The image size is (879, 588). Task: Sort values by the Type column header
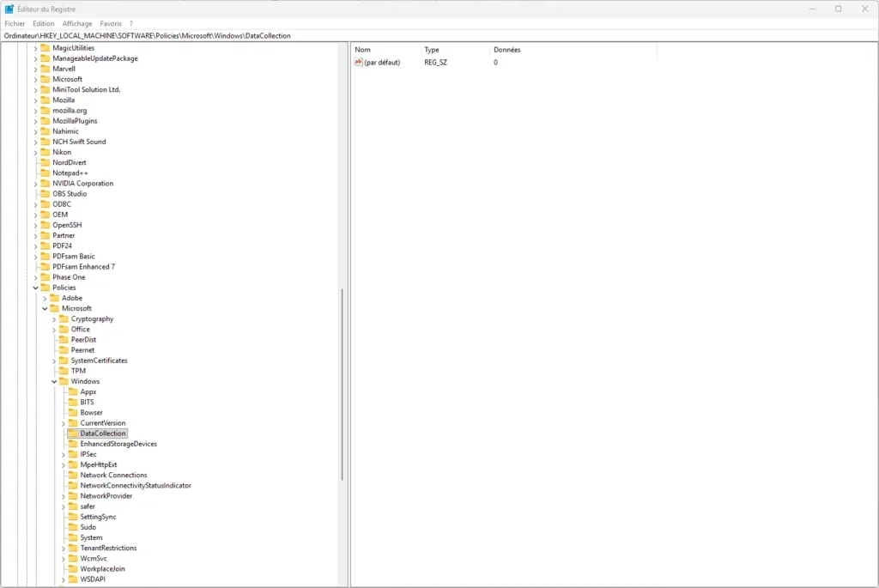point(433,49)
